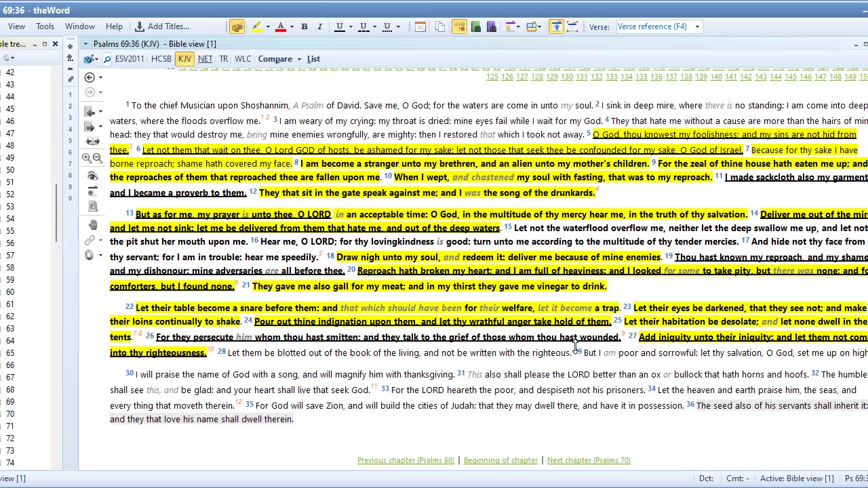Click the new-view star icon

click(x=92, y=192)
